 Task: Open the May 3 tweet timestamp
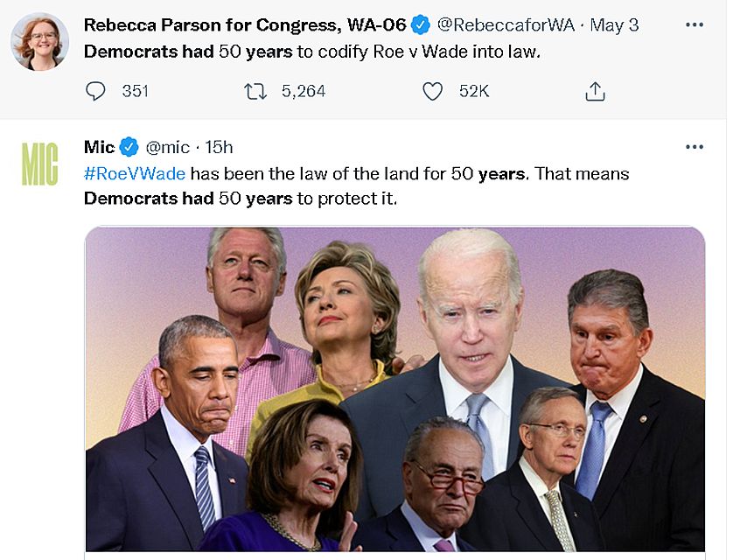coord(614,24)
